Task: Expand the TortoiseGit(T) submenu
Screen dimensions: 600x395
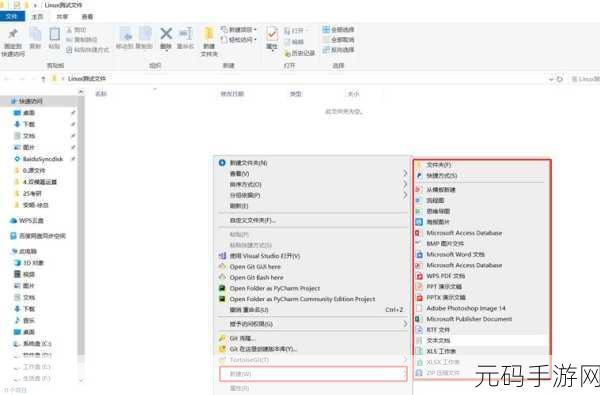Action: [x=405, y=360]
